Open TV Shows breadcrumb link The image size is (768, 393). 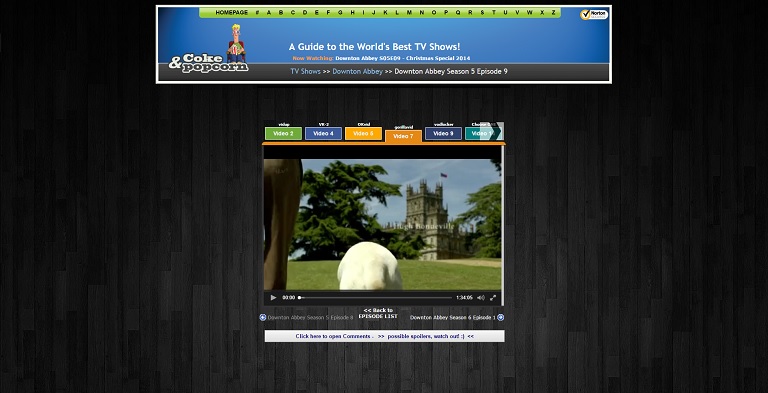click(x=305, y=72)
